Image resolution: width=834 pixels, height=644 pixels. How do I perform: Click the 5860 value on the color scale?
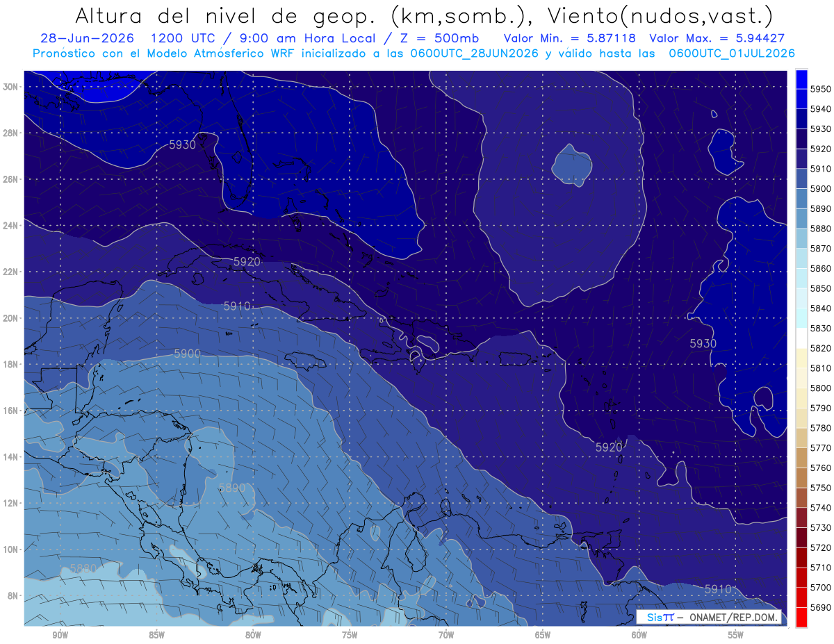(821, 268)
